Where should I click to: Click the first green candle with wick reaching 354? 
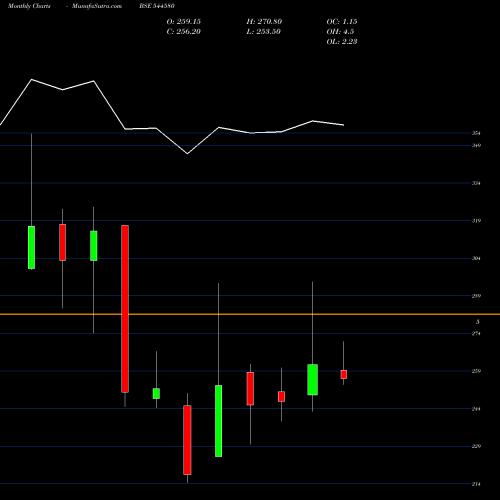click(31, 247)
